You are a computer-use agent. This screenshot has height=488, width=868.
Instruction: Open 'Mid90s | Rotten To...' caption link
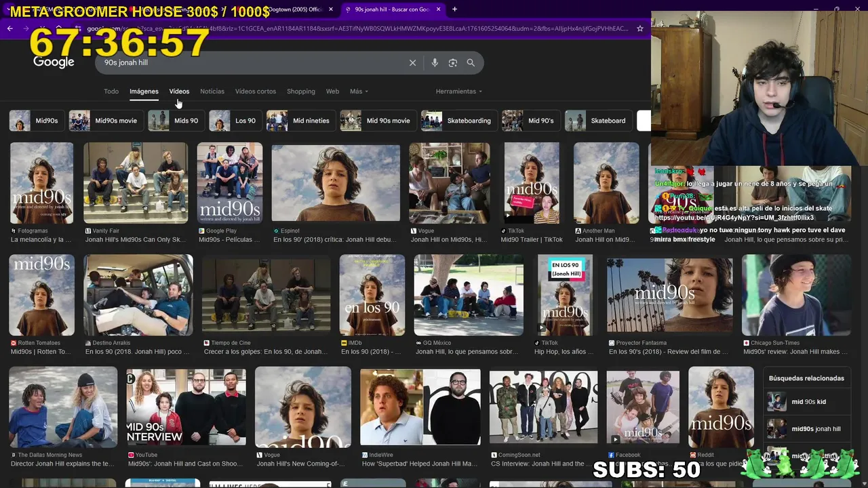click(41, 352)
